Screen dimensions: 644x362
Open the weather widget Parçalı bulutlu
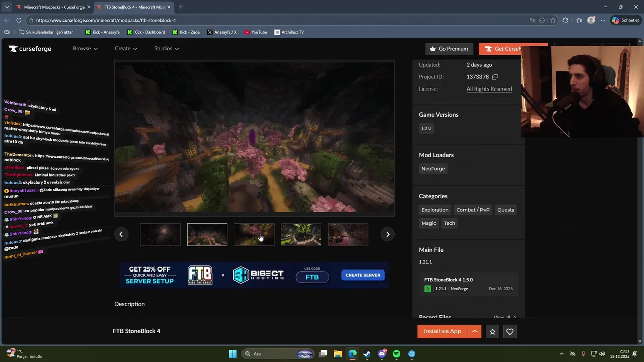[24, 354]
